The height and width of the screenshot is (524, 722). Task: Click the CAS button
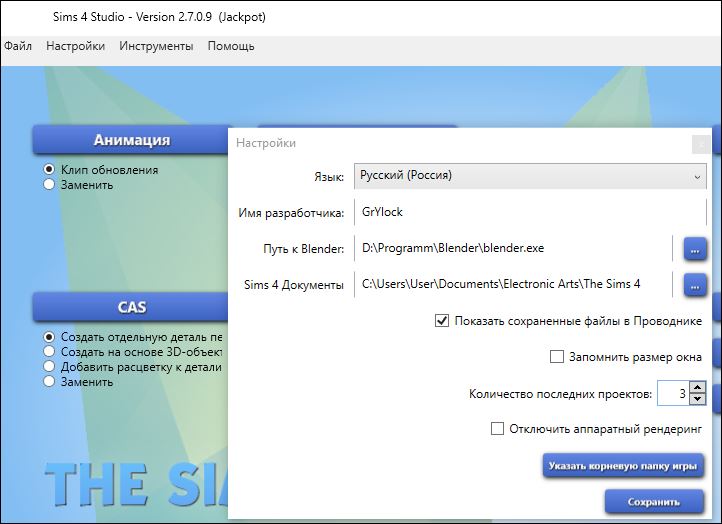[131, 307]
